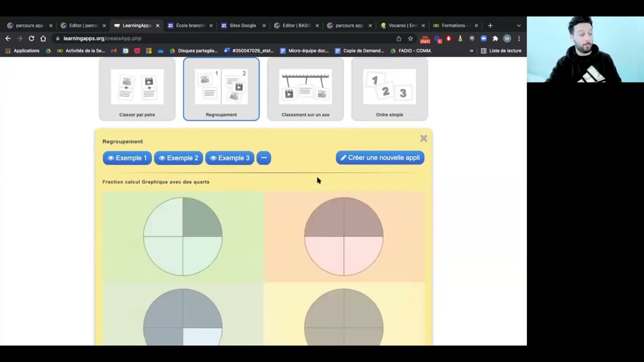644x362 pixels.
Task: View Exemple 3
Action: coord(229,158)
